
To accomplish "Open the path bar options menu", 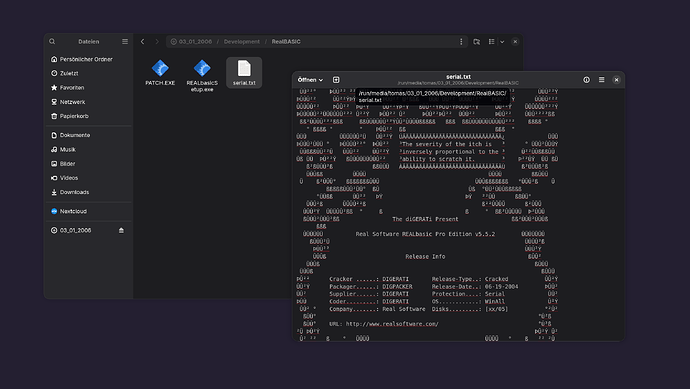I will 461,41.
